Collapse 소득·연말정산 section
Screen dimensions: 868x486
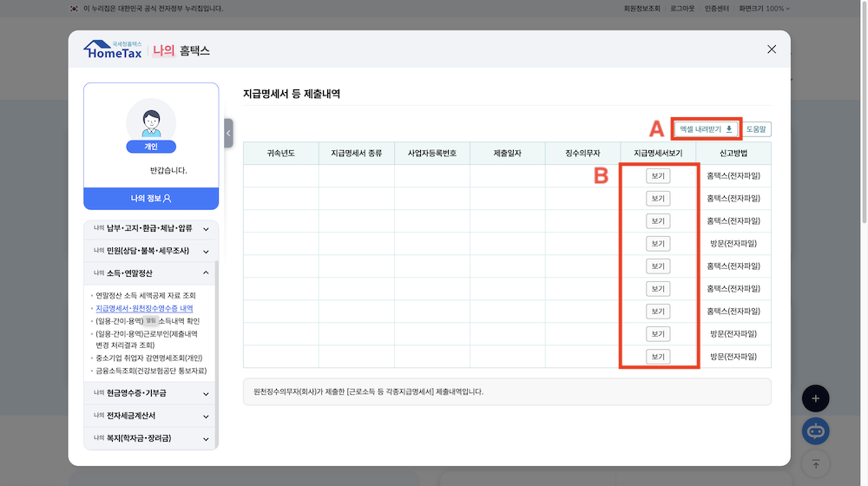(151, 273)
